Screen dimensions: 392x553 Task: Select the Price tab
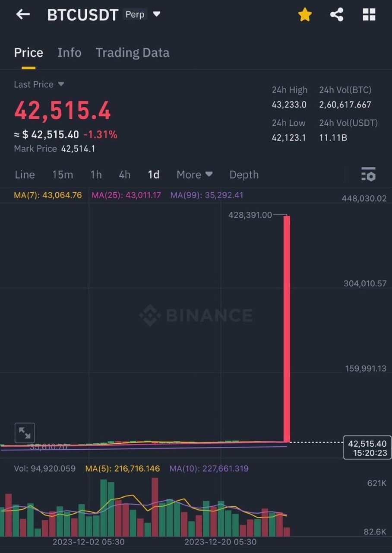[28, 53]
